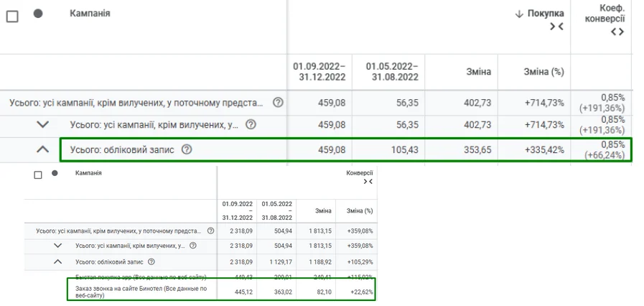Open help icon beside 'Усього: обліковий запис' in Покупка table

(187, 149)
